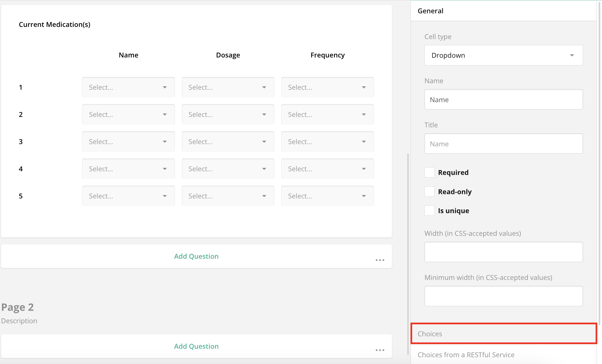Click the dropdown chevron on row 1 Name select
The image size is (602, 364).
165,87
